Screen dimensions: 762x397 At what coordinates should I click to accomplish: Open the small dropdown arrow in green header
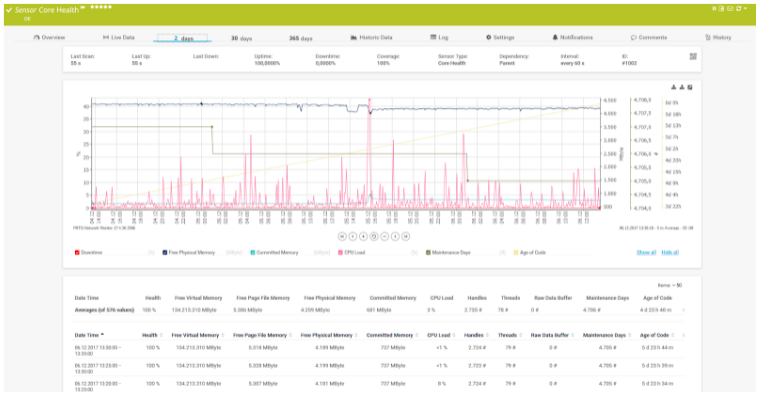pyautogui.click(x=745, y=8)
